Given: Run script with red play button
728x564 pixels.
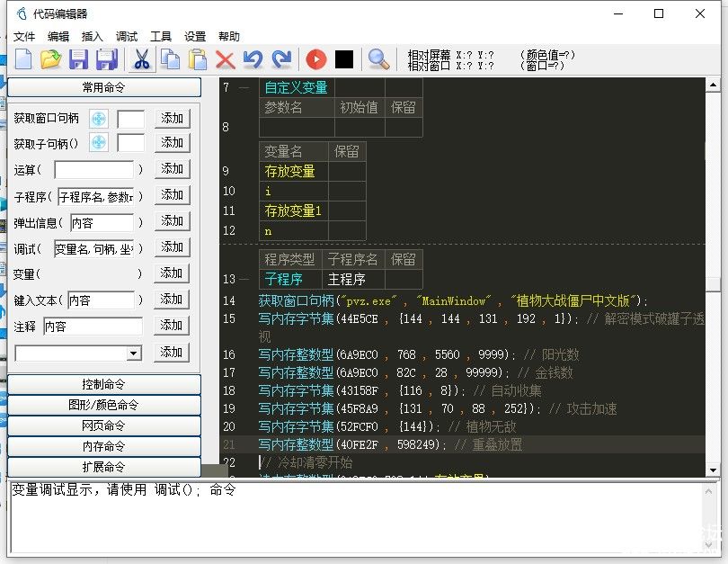Looking at the screenshot, I should click(x=316, y=59).
